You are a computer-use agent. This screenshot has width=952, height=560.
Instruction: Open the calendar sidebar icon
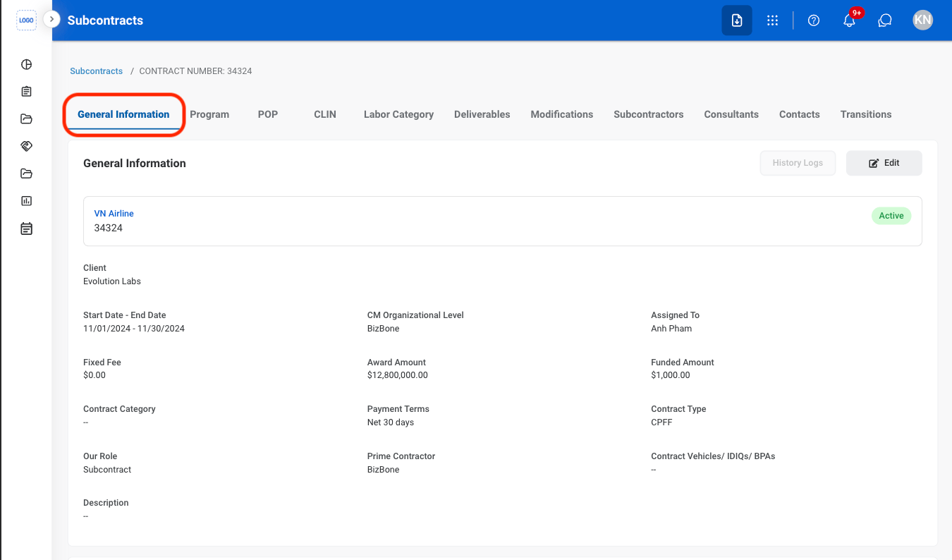point(26,229)
